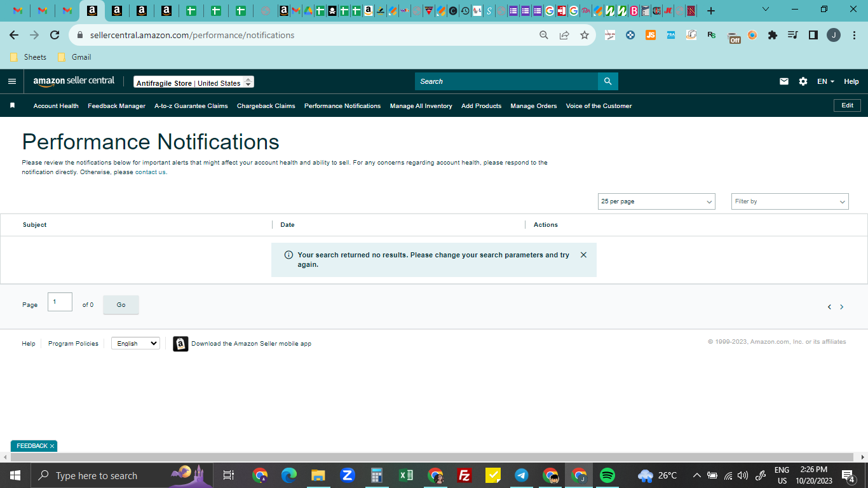
Task: Click the horizontal page scrollbar
Action: pos(433,457)
